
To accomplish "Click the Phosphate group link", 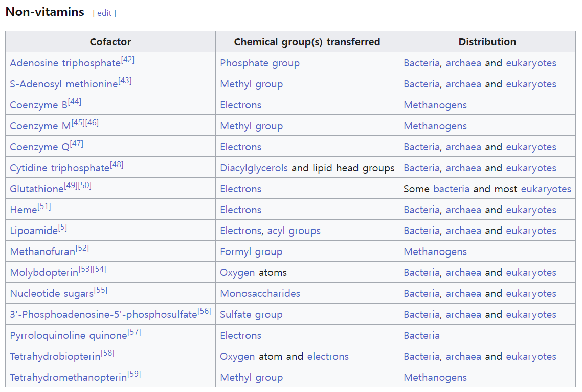I will coord(260,63).
